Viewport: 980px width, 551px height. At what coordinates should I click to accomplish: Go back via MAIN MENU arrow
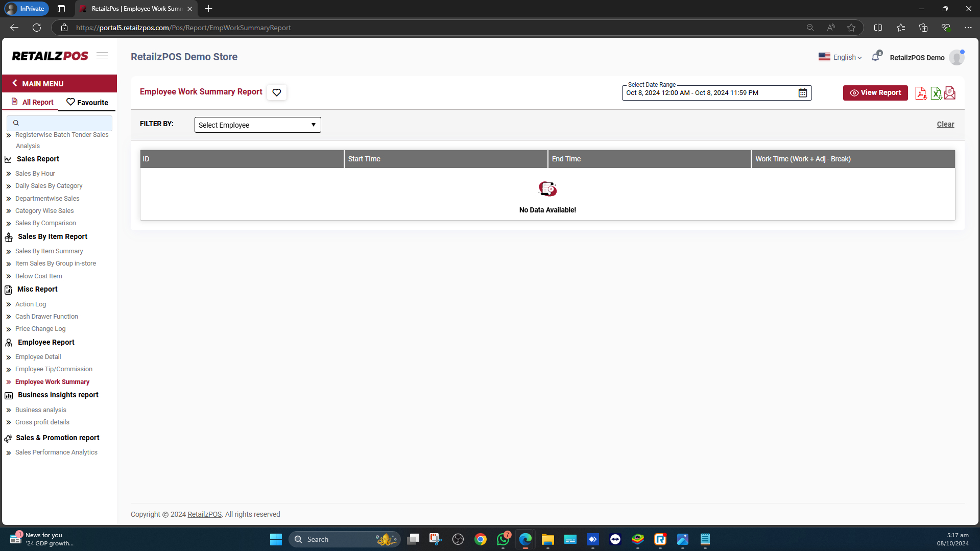pos(15,83)
